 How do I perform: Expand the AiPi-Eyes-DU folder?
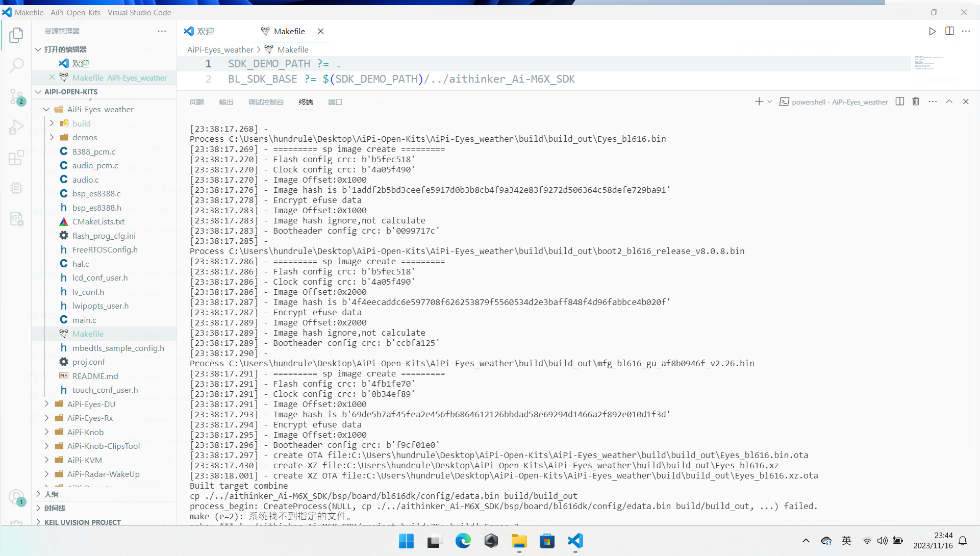point(46,404)
